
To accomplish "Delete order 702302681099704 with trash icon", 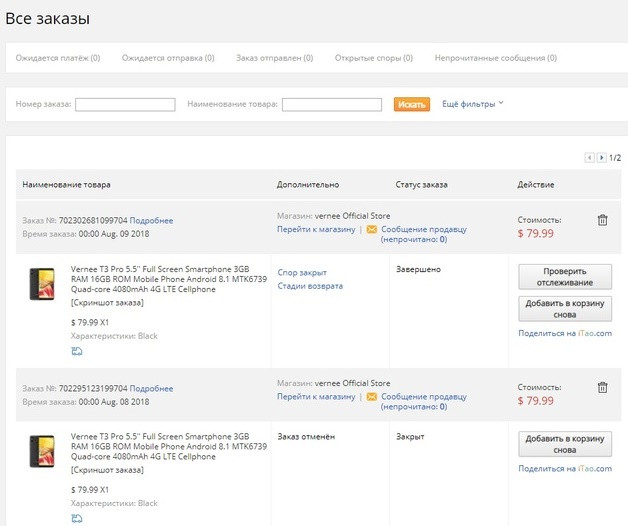I will 602,220.
